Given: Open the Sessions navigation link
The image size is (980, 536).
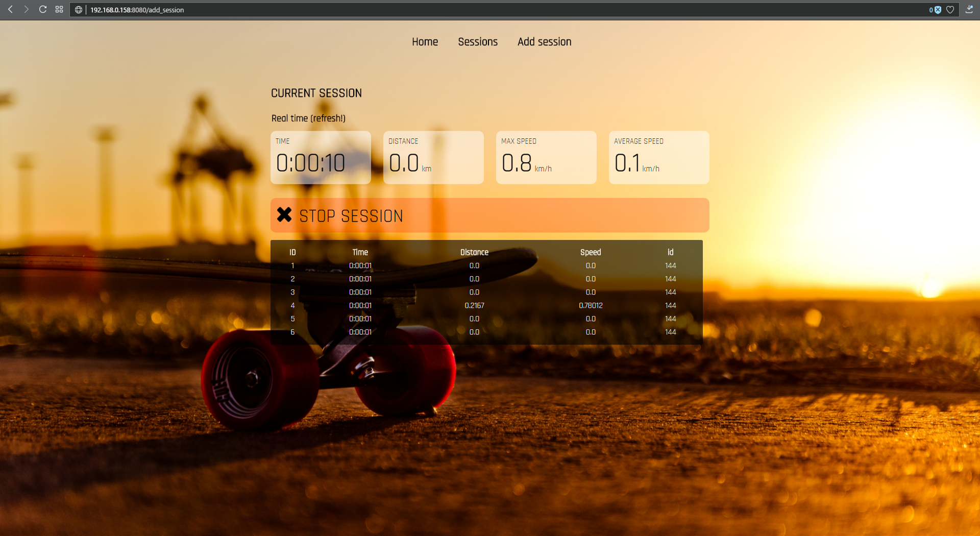Looking at the screenshot, I should click(x=477, y=42).
